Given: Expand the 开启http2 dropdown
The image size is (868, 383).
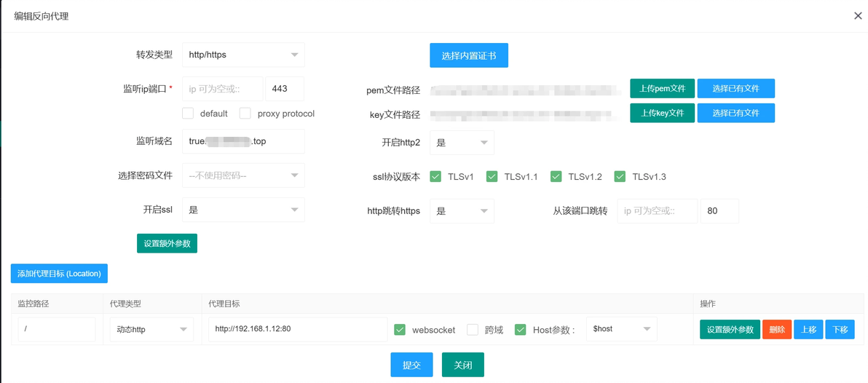Looking at the screenshot, I should (462, 143).
